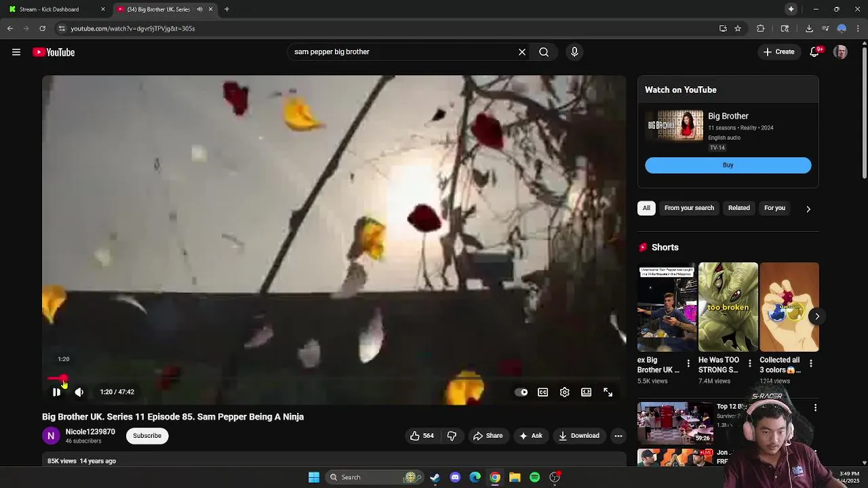The height and width of the screenshot is (488, 868).
Task: Click Buy for Big Brother
Action: [x=728, y=165]
